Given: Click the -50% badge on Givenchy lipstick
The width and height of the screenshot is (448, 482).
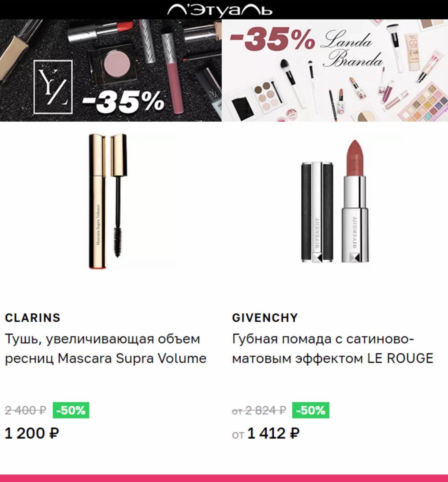Looking at the screenshot, I should [x=310, y=410].
